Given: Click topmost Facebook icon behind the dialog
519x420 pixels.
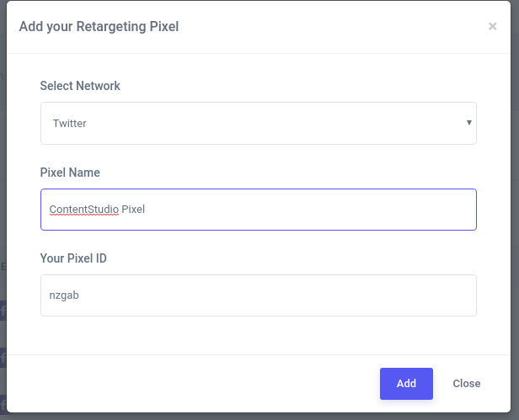Looking at the screenshot, I should click(3, 311).
